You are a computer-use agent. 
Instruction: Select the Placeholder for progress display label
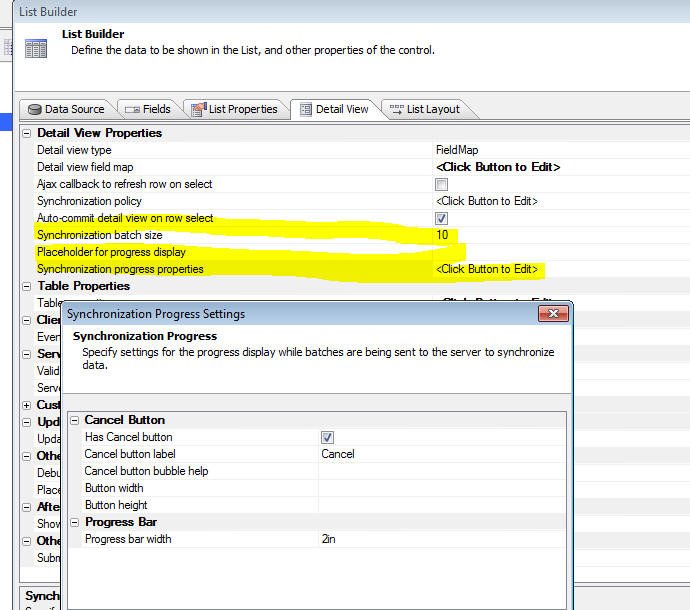coord(111,252)
